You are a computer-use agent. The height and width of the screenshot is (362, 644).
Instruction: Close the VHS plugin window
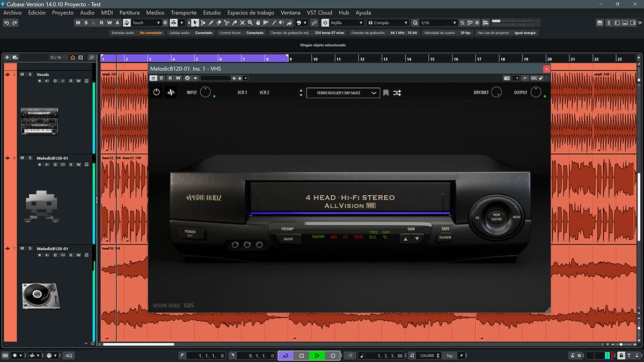(546, 69)
